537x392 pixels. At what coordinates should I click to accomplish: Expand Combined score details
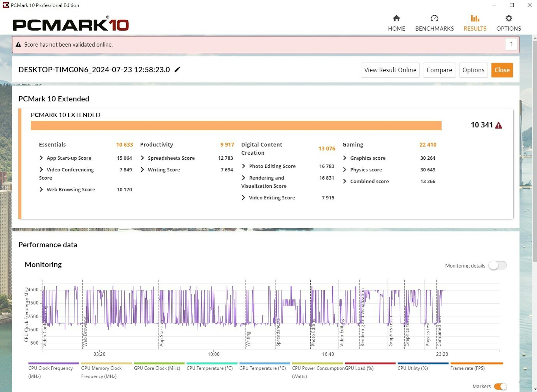click(345, 181)
